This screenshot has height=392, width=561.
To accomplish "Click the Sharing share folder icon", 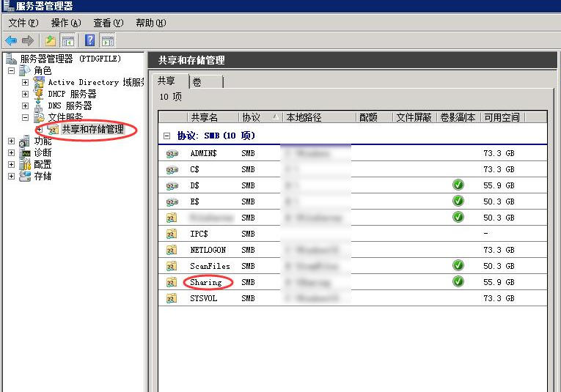I will [172, 282].
